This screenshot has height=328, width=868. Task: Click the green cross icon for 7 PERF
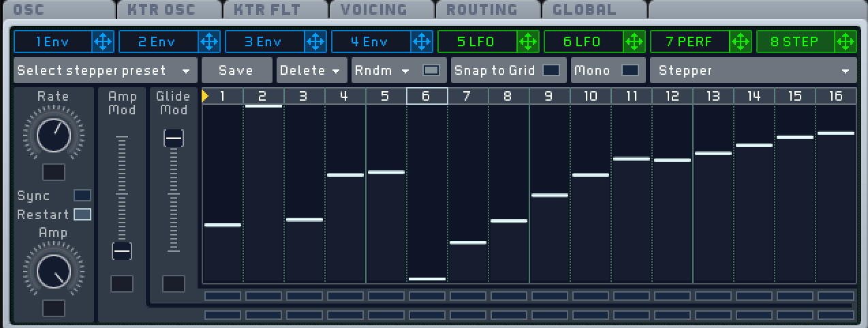(741, 42)
